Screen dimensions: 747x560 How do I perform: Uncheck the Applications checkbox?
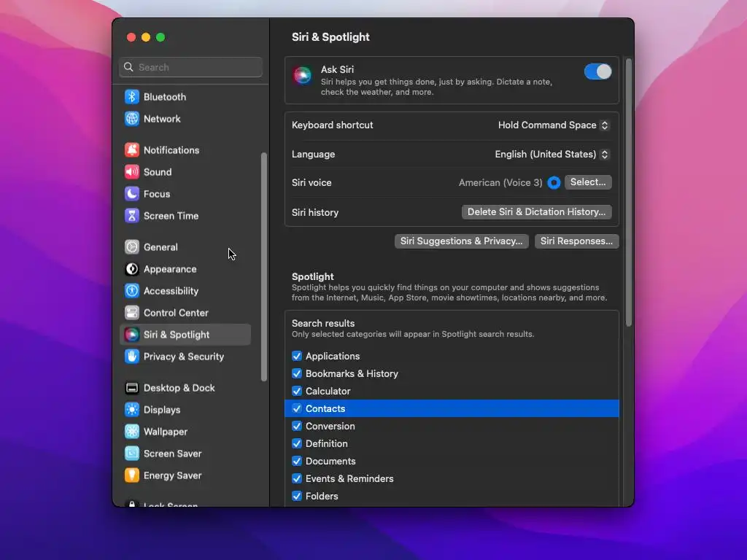pos(297,356)
